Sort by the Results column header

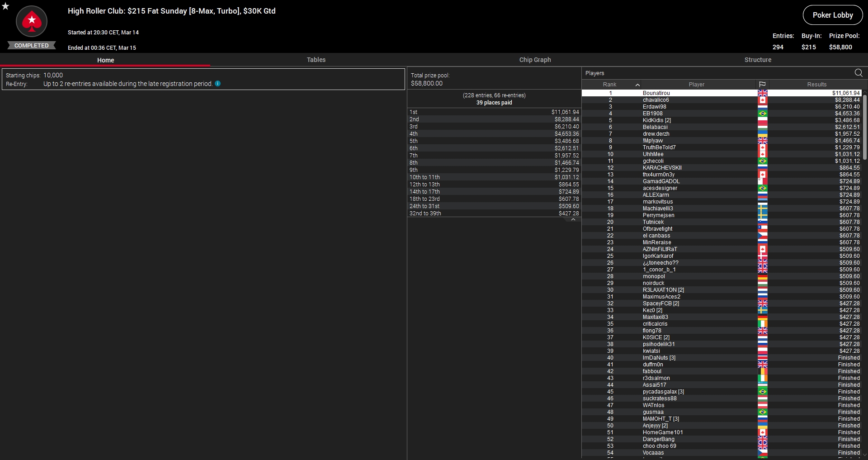pyautogui.click(x=816, y=85)
